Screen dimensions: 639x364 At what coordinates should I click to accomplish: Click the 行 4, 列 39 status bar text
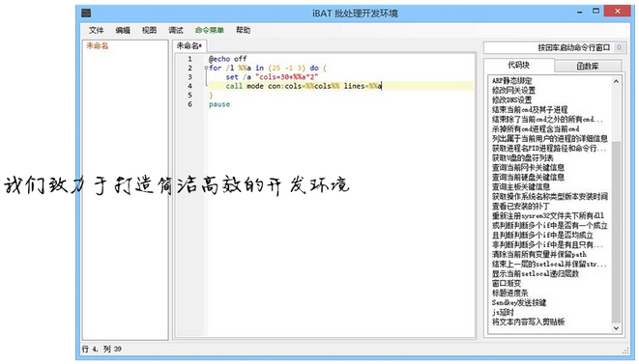(x=102, y=349)
